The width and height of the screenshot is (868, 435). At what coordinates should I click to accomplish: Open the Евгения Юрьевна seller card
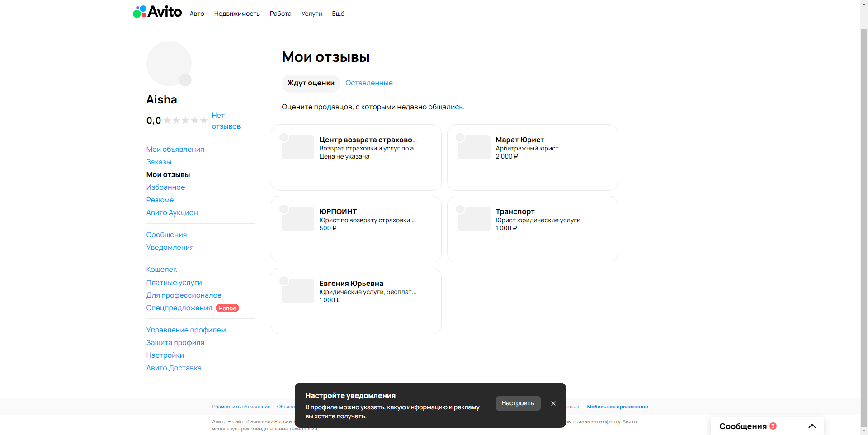[x=356, y=301]
